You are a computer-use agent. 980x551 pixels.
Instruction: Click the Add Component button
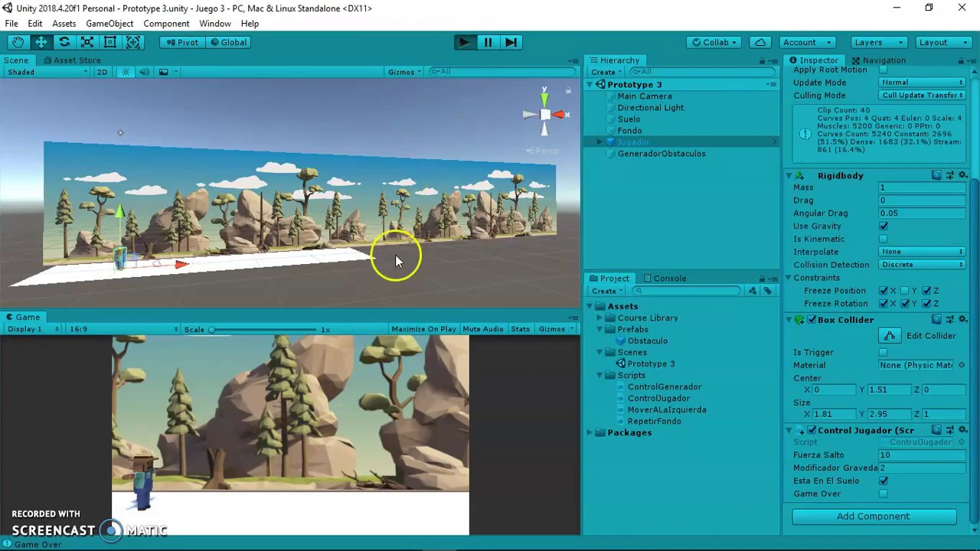(x=874, y=517)
